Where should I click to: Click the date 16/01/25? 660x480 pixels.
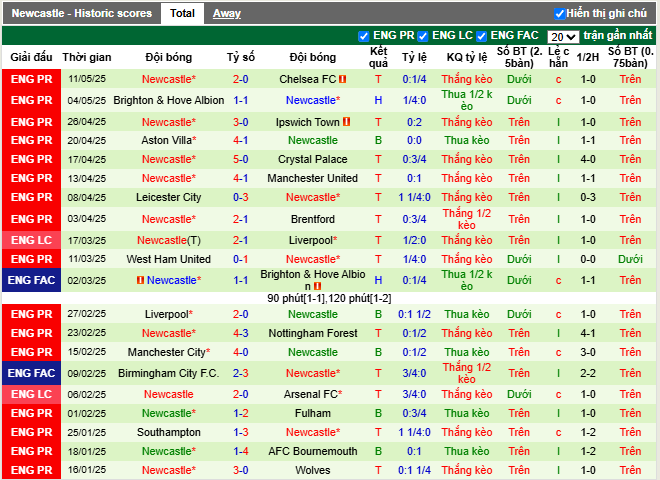coord(87,470)
